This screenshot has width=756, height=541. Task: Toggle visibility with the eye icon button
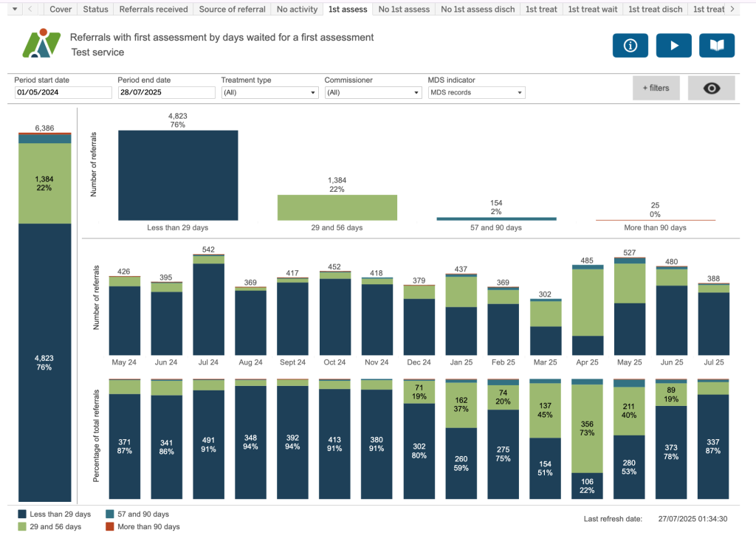point(711,88)
